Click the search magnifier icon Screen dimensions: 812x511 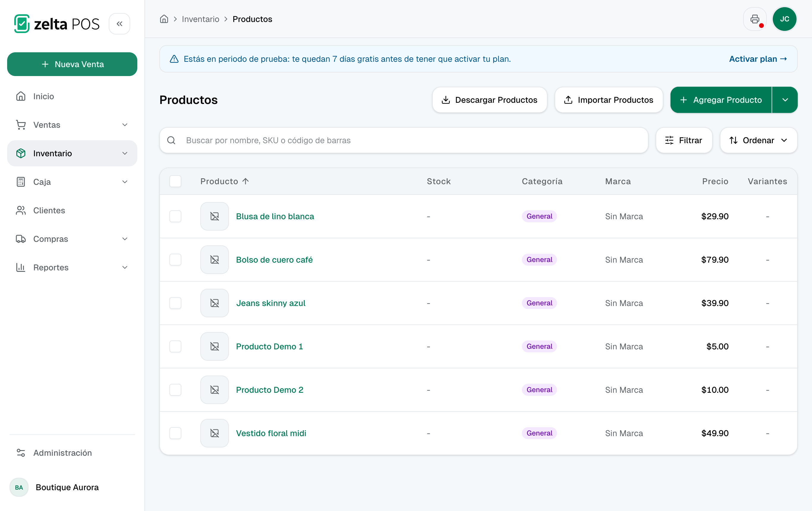(171, 140)
